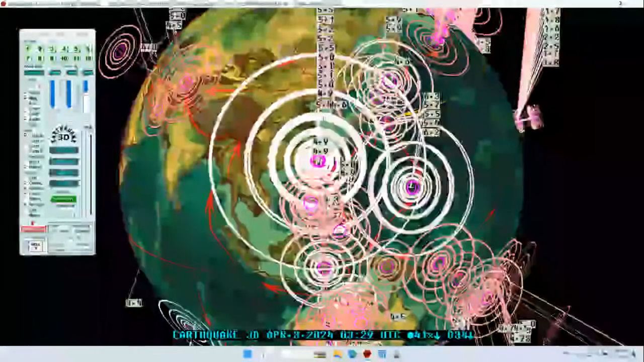Click the SELL button at the panel bottom
Viewport: 644px width, 362px height.
click(35, 246)
